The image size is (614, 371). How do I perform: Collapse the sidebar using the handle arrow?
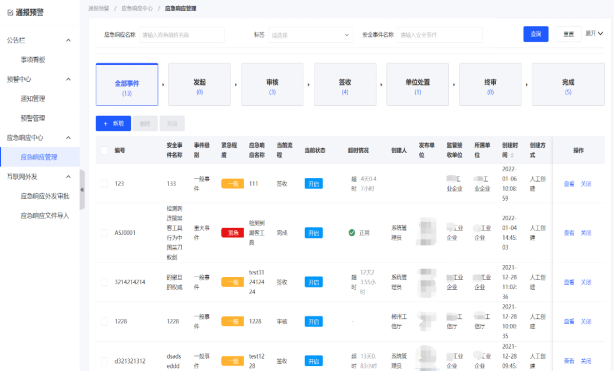82,190
